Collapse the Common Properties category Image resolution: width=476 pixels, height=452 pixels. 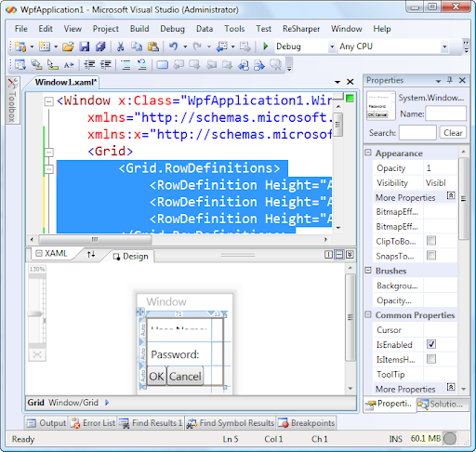(368, 314)
